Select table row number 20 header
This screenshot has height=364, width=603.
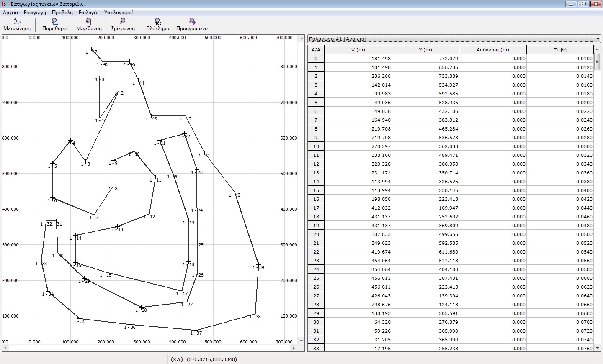coord(316,234)
